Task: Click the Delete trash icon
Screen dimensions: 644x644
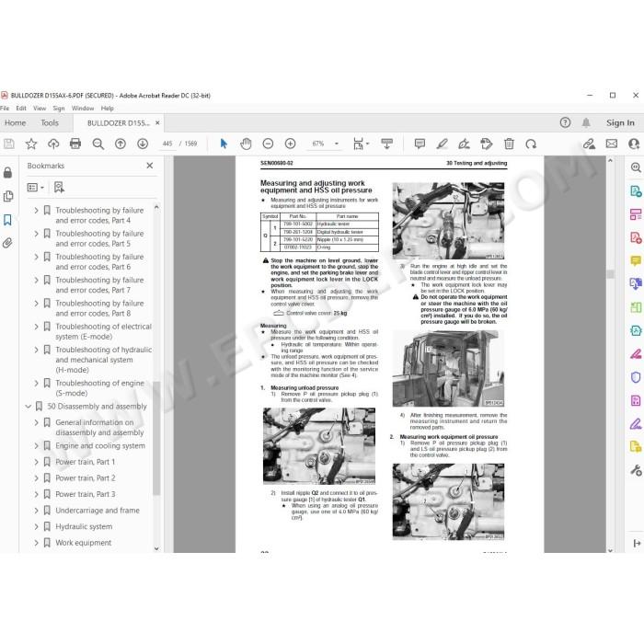Action: pyautogui.click(x=509, y=144)
